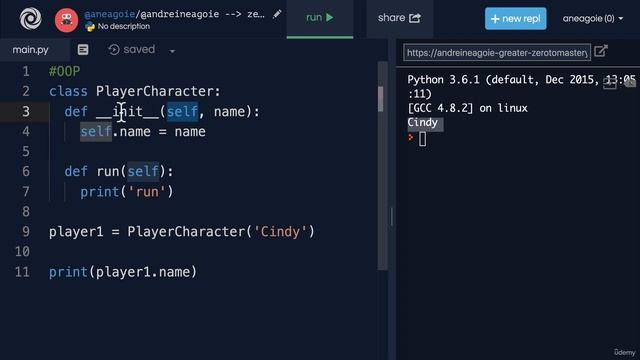Click line number 11 in gutter
The width and height of the screenshot is (640, 360).
(x=22, y=272)
